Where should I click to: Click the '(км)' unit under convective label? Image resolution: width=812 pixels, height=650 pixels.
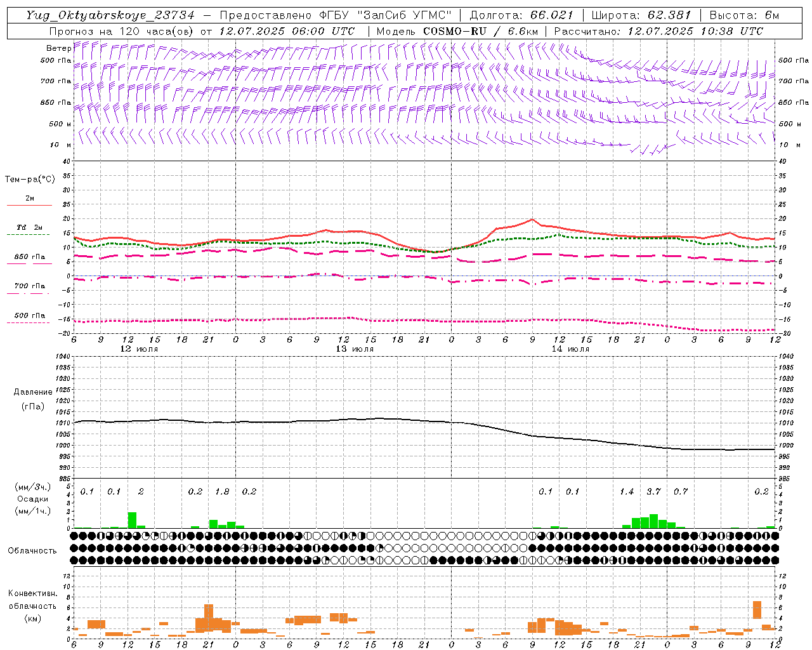pos(32,618)
